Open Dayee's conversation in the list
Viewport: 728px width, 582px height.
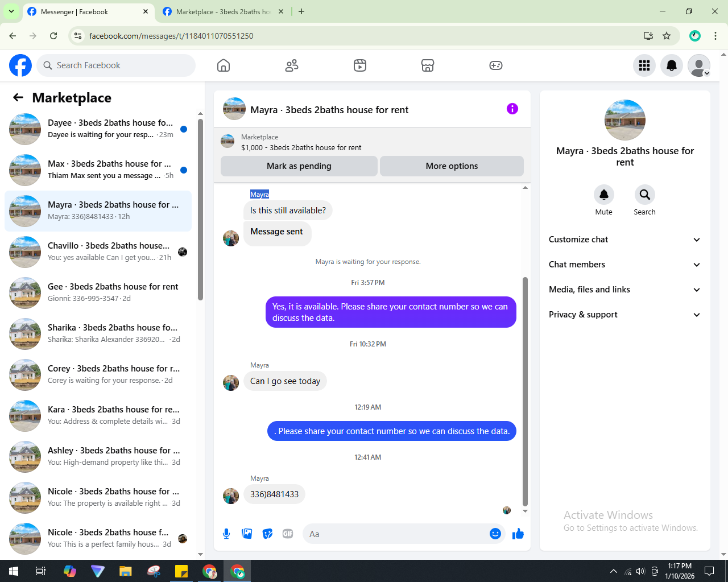point(98,129)
